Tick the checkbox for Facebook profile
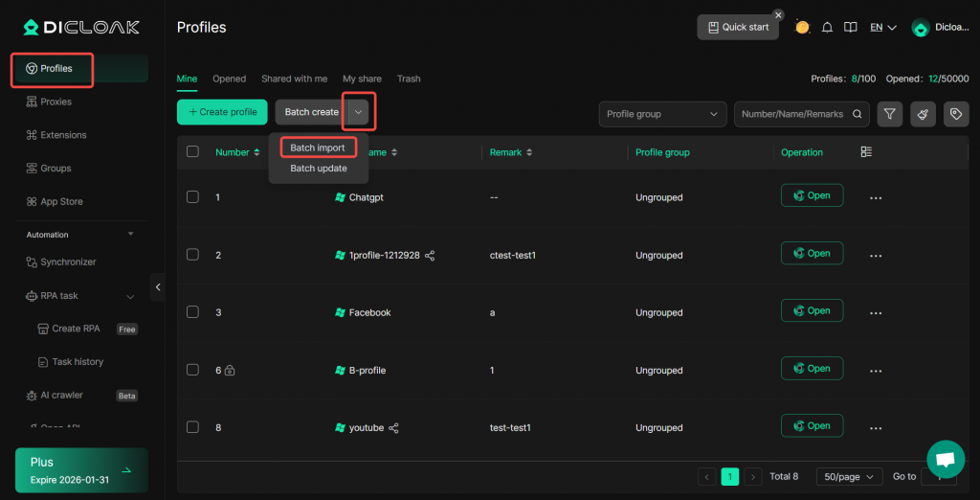 tap(192, 312)
